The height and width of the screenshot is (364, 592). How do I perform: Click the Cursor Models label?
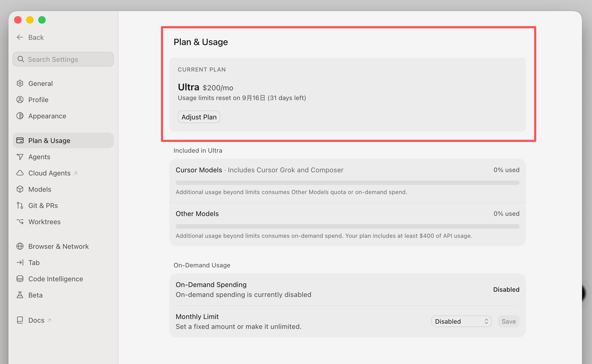click(x=199, y=170)
